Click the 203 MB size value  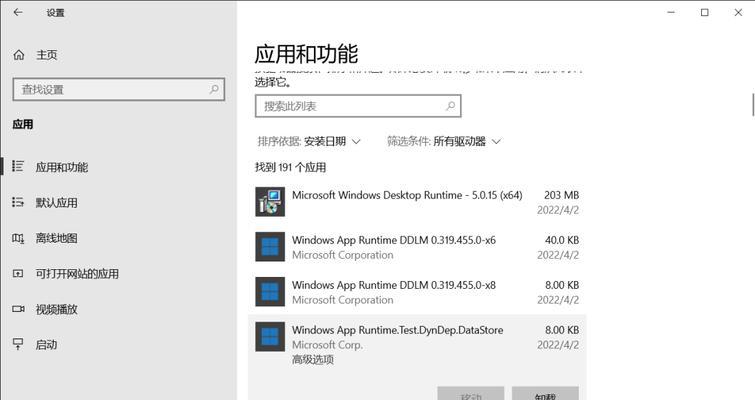click(x=561, y=195)
